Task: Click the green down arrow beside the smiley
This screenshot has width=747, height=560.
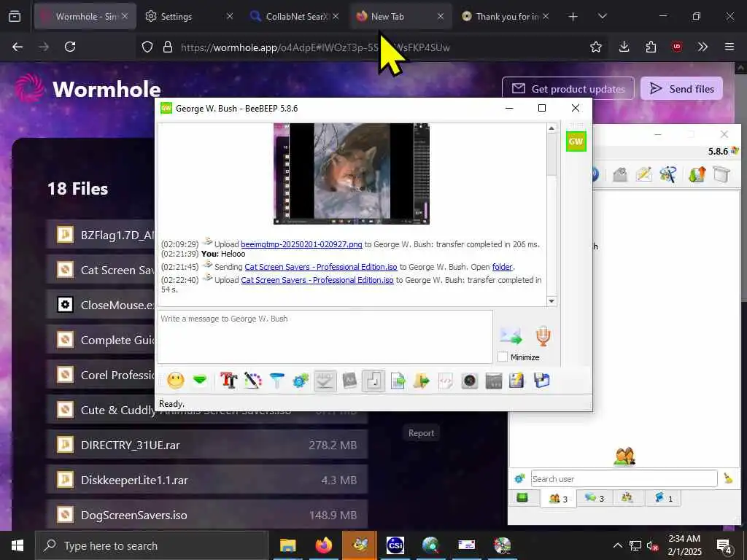Action: pyautogui.click(x=200, y=381)
